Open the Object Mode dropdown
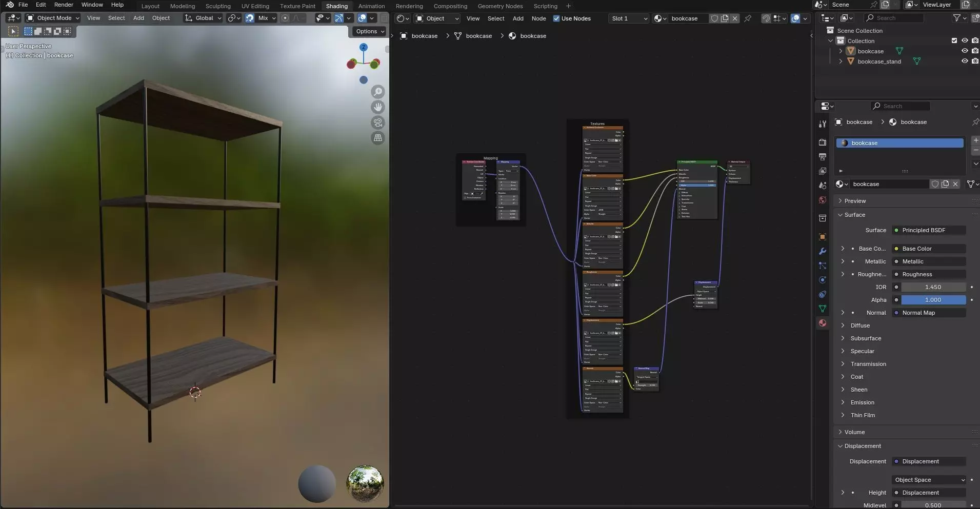 coord(53,18)
